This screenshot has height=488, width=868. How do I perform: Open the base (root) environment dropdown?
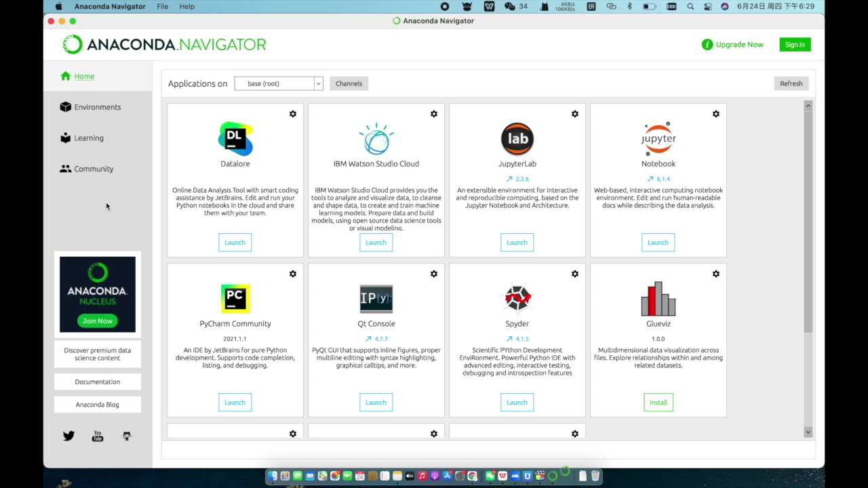tap(278, 83)
